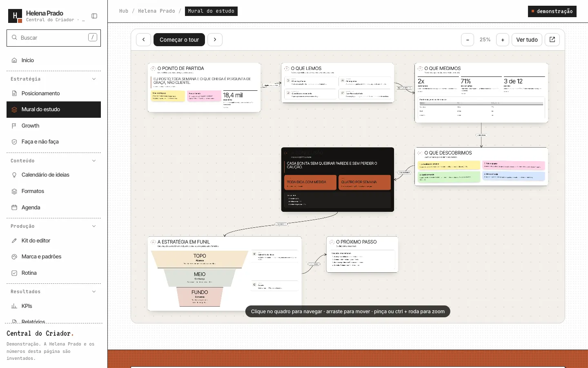Select Mural do estudo in sidebar
588x368 pixels.
tap(53, 110)
